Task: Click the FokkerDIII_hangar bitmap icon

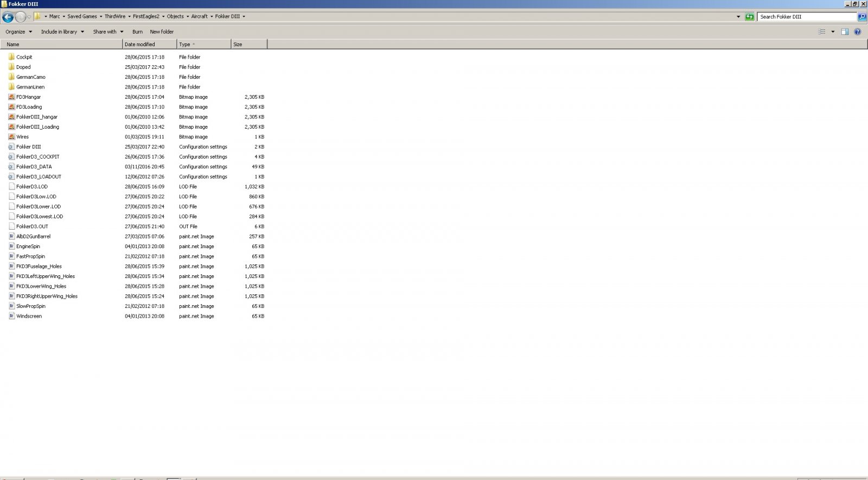Action: click(11, 117)
